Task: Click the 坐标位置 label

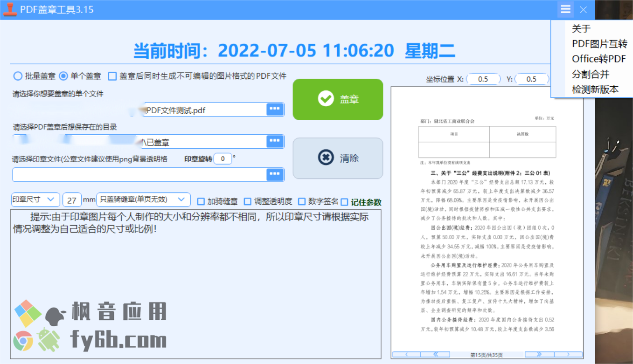Action: [440, 79]
